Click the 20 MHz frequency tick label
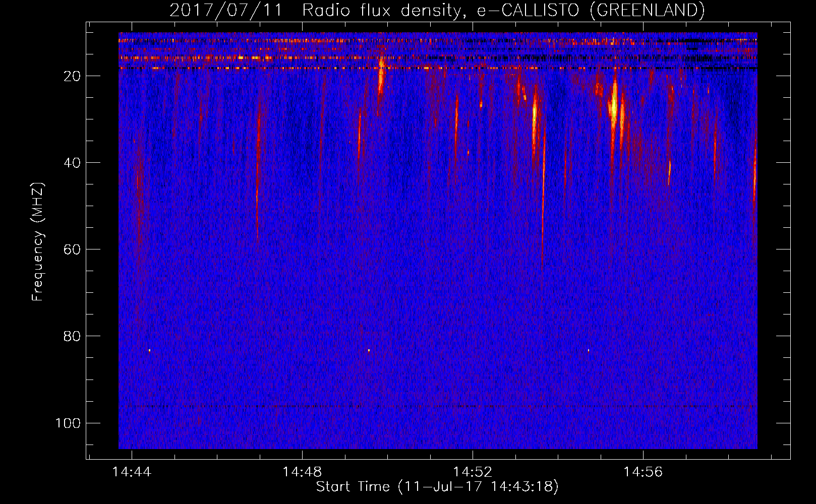Image resolution: width=816 pixels, height=504 pixels. (x=72, y=76)
